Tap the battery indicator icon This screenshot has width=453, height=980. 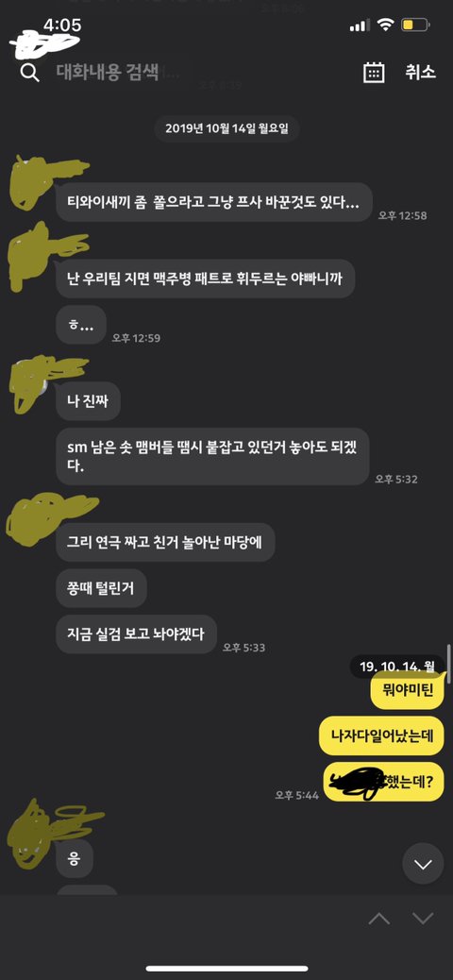[415, 25]
